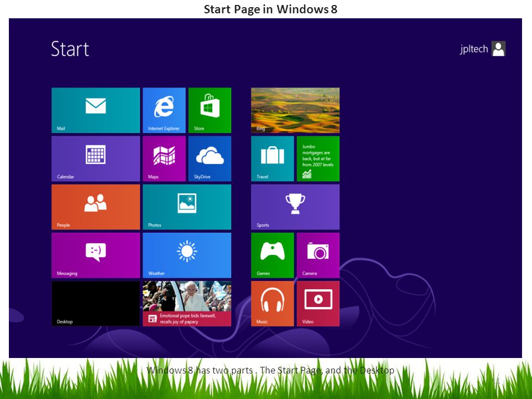Screen dimensions: 532x399
Task: Open the Travel tile
Action: coord(273,159)
